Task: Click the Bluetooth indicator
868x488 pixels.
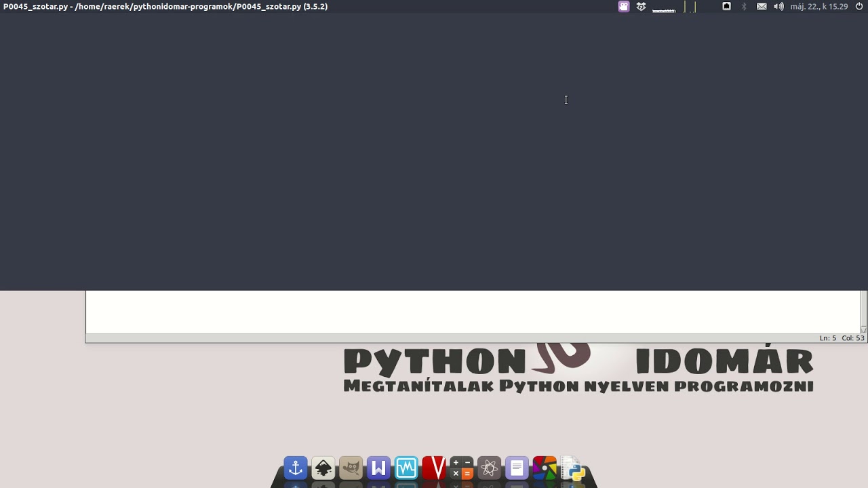Action: coord(744,7)
